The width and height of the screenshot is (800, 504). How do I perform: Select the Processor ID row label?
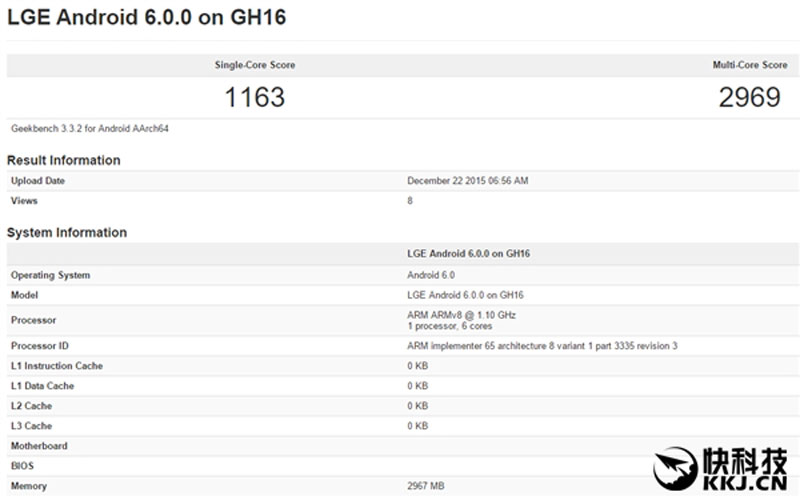(x=40, y=346)
